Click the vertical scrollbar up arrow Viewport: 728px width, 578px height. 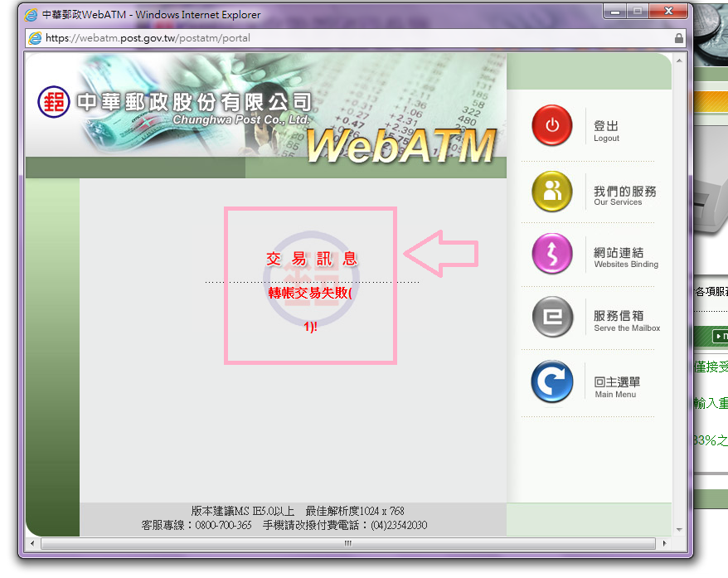679,61
